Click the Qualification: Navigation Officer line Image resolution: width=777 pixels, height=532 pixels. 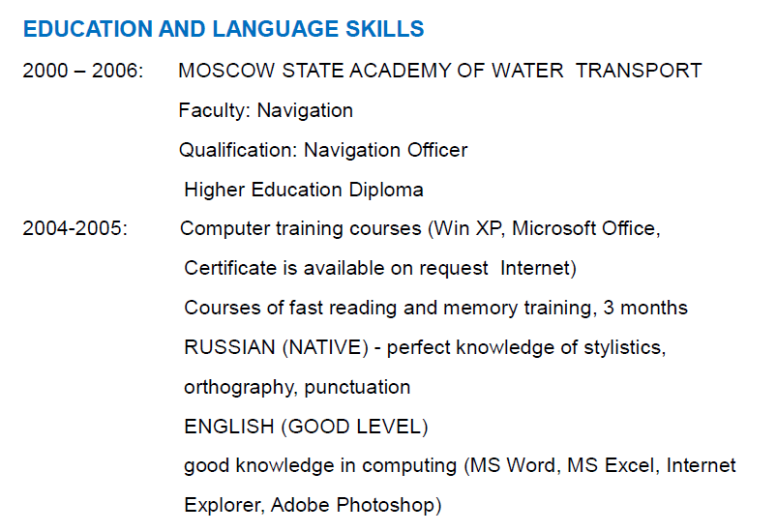[x=322, y=150]
